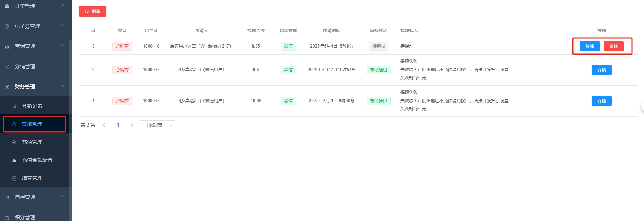Expand the 积分管理 menu chevron

click(62, 217)
